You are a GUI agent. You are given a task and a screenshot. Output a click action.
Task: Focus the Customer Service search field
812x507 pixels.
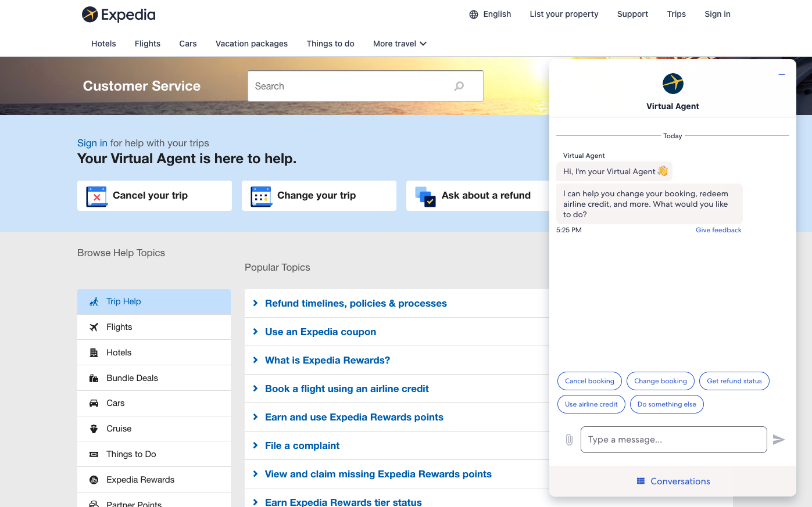[x=366, y=86]
